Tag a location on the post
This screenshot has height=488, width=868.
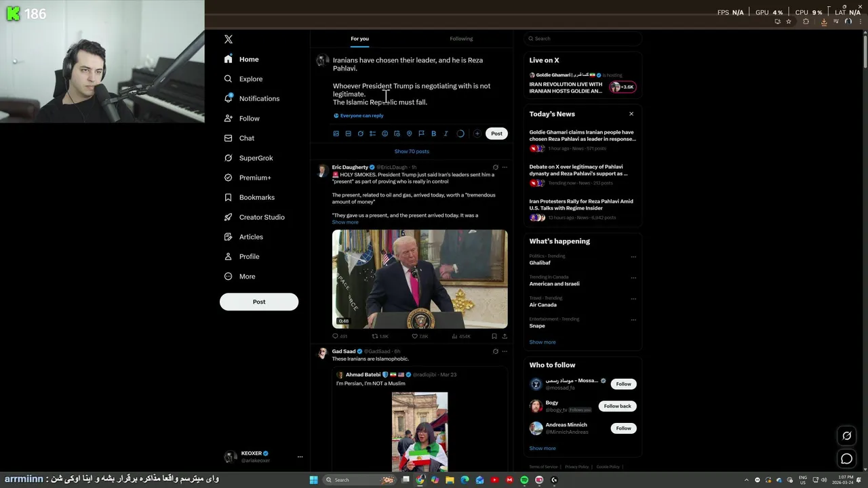click(x=409, y=134)
